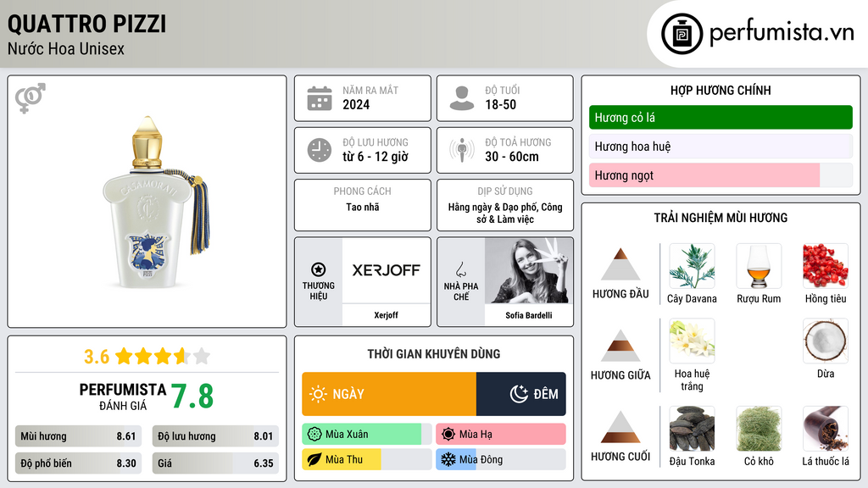Click the star badge Thương hiệu icon
Viewport: 868px width, 488px height.
pyautogui.click(x=319, y=269)
